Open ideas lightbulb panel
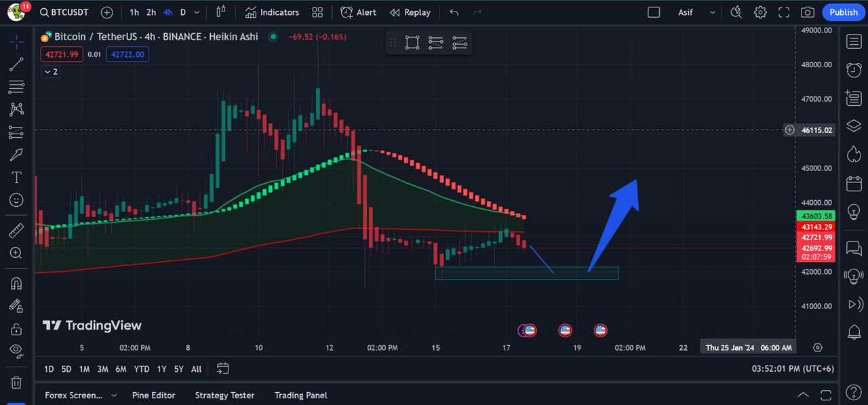This screenshot has width=868, height=405. 854,212
